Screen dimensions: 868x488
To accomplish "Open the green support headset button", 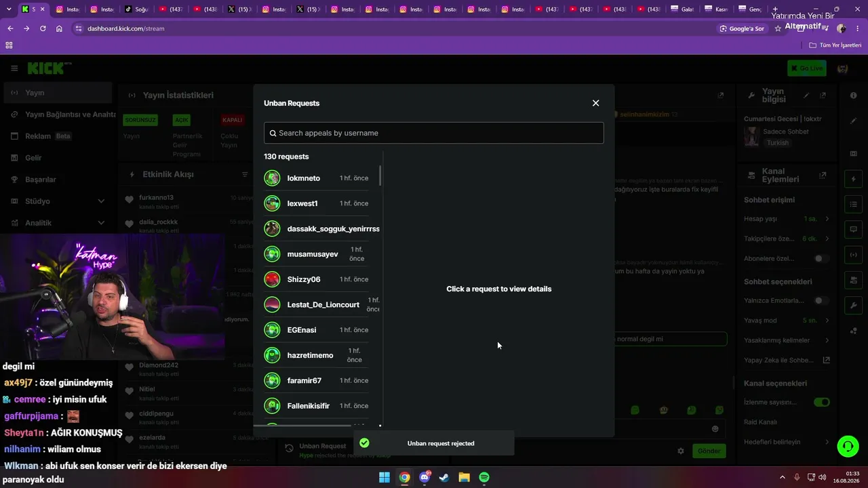I will [x=848, y=446].
